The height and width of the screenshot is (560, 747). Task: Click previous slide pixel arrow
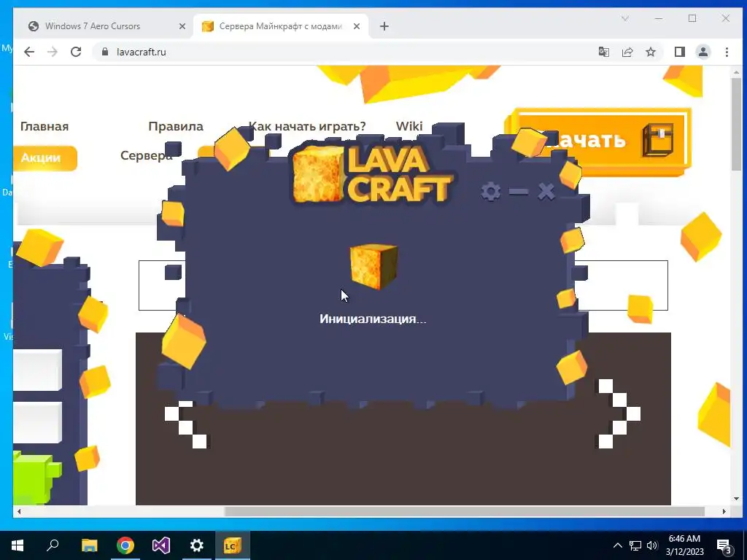pos(186,425)
